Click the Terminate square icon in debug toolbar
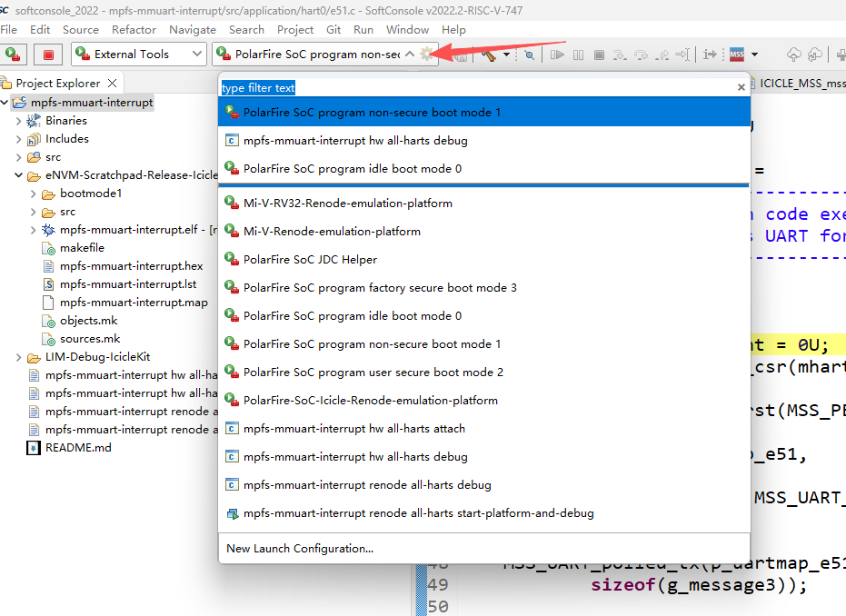846x616 pixels. [x=599, y=55]
